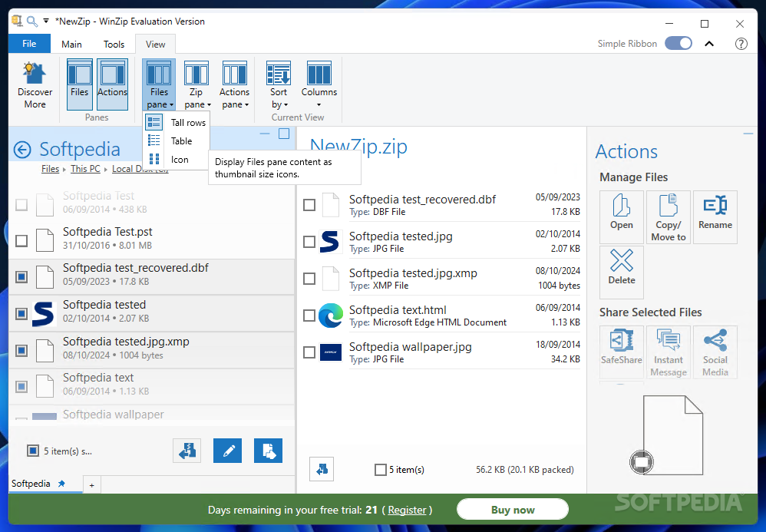The width and height of the screenshot is (766, 532).
Task: Open the File tab
Action: click(x=29, y=44)
